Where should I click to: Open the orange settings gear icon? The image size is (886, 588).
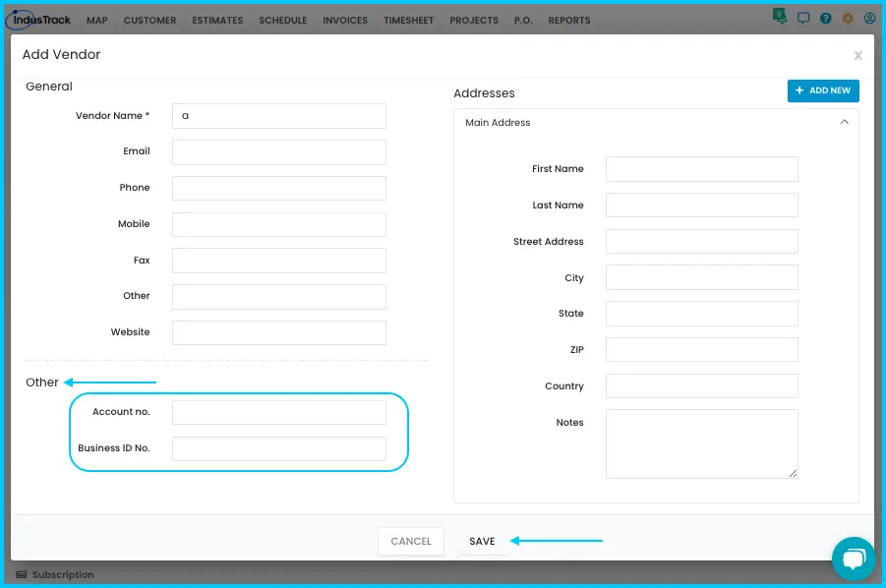(848, 18)
